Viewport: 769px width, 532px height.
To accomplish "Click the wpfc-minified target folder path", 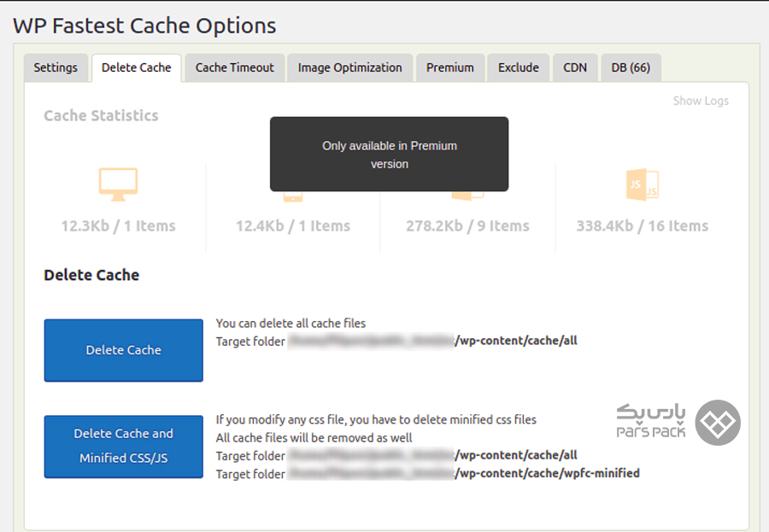I will [548, 473].
